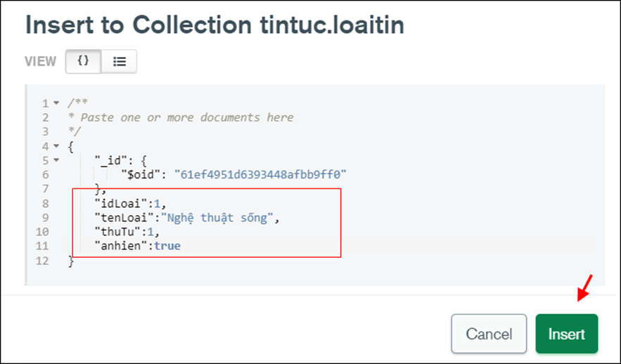
Task: Collapse the document fold arrow at line 4
Action: (x=56, y=146)
